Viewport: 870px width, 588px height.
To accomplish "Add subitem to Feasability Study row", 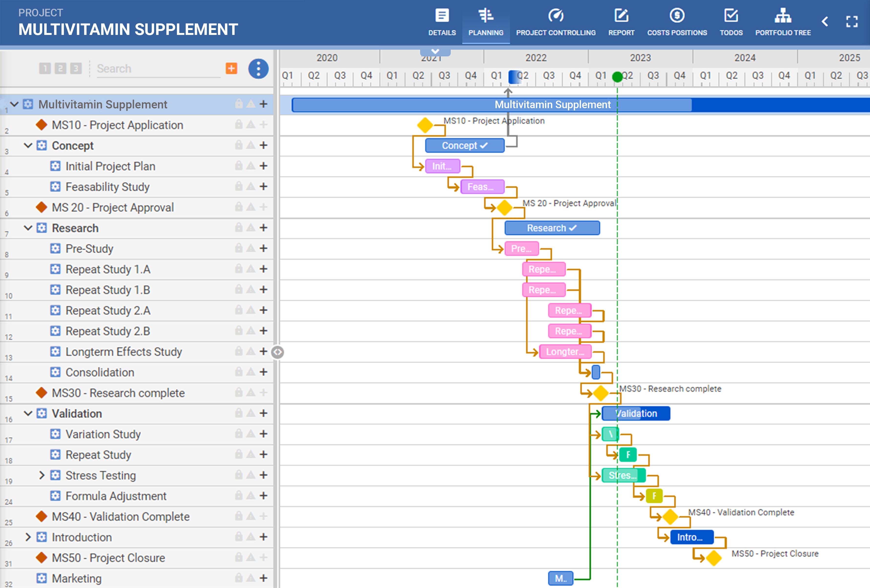I will tap(264, 186).
